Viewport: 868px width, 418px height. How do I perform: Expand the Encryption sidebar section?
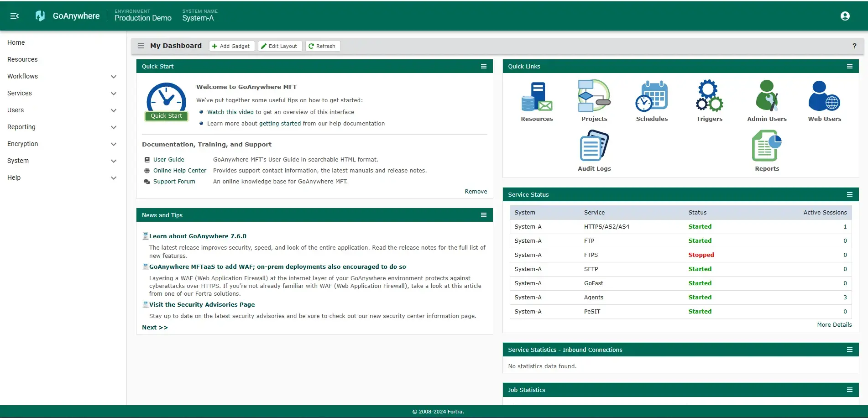point(114,144)
